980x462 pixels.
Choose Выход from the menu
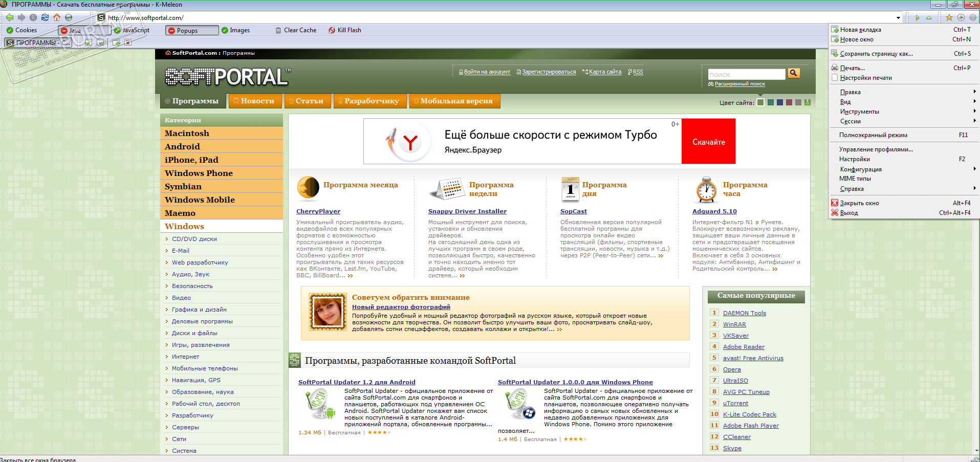pyautogui.click(x=904, y=213)
